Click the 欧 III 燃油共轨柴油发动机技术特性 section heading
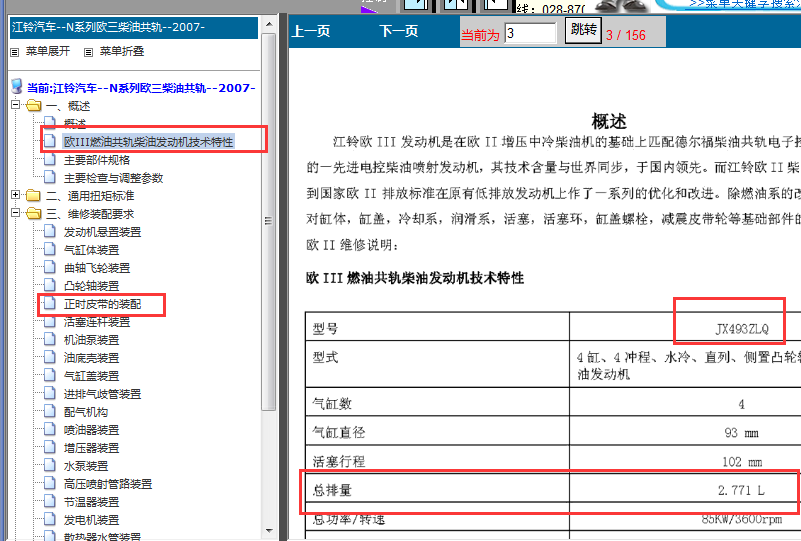 [x=415, y=278]
